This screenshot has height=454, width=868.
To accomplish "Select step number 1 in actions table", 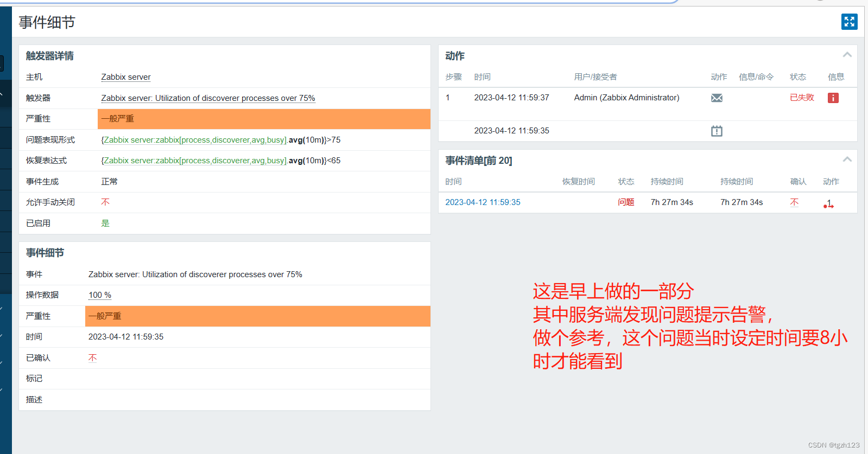I will (x=448, y=98).
